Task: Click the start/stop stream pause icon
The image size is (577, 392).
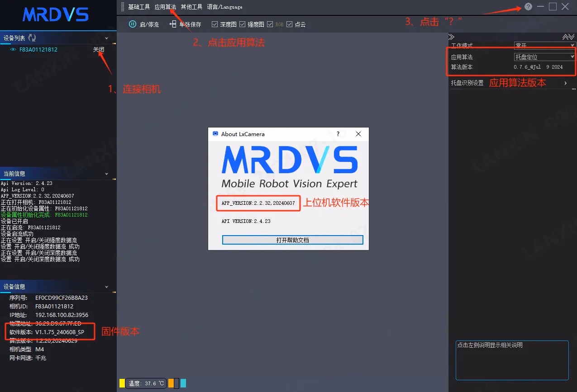Action: [133, 24]
